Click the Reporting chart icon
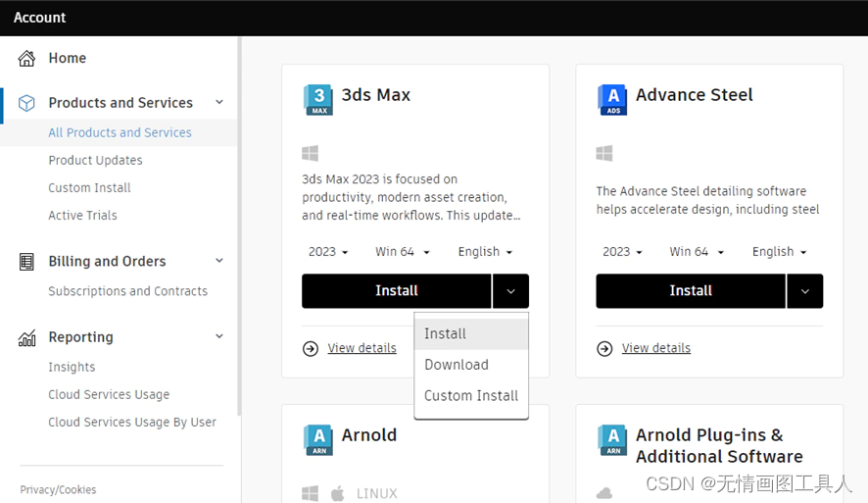The width and height of the screenshot is (868, 503). (27, 337)
